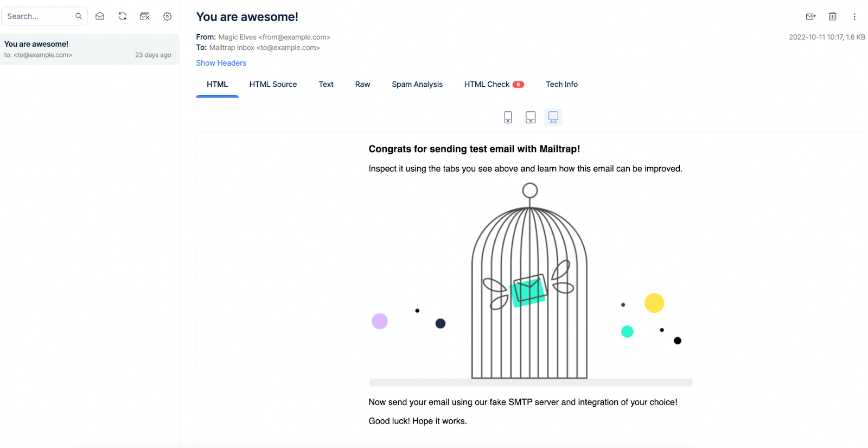Open inbox settings gear icon
868x448 pixels.
tap(167, 16)
